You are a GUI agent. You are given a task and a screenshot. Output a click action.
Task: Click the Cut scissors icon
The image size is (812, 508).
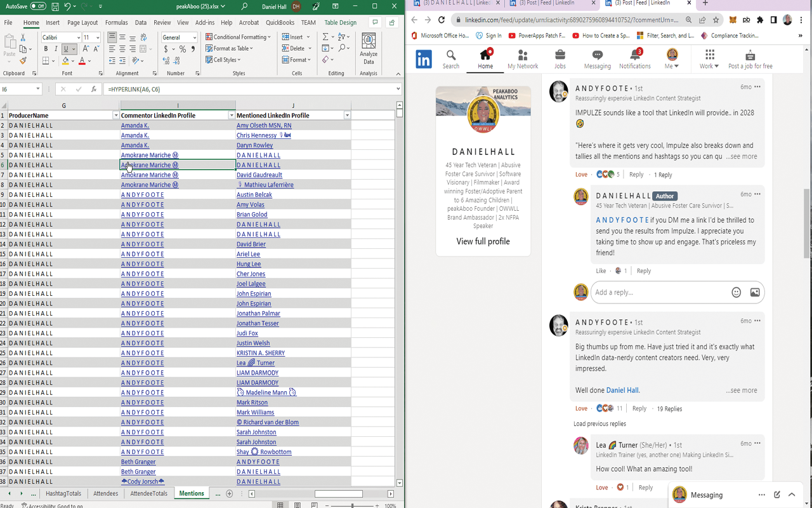[23, 37]
